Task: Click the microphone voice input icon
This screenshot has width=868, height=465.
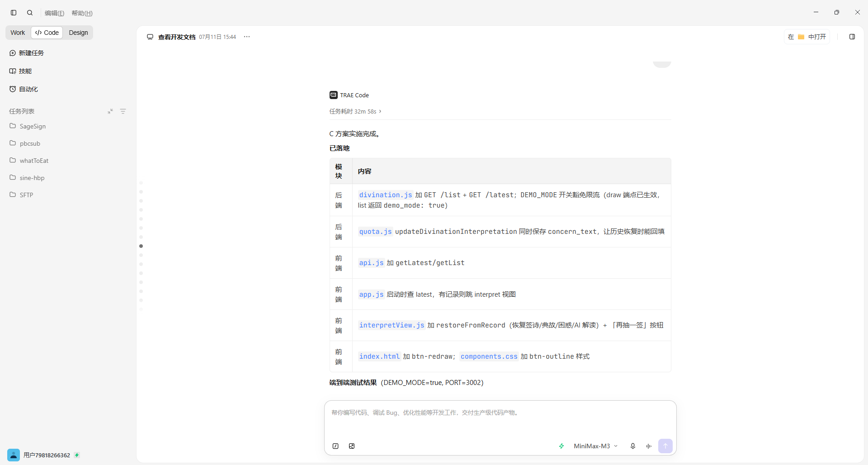Action: tap(633, 446)
